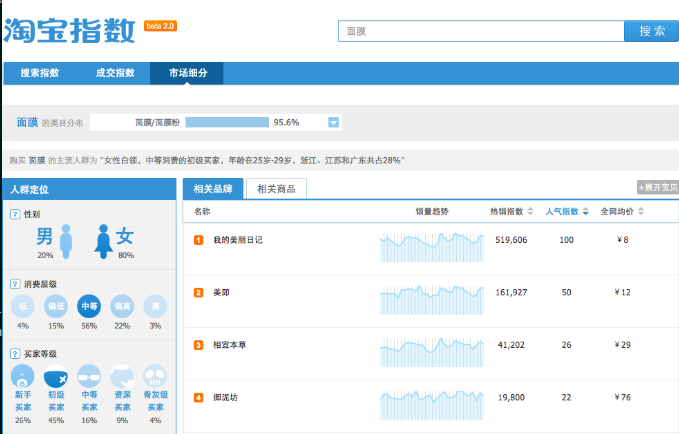The width and height of the screenshot is (679, 434).
Task: Select the 低 consumption level circle
Action: coord(23,306)
